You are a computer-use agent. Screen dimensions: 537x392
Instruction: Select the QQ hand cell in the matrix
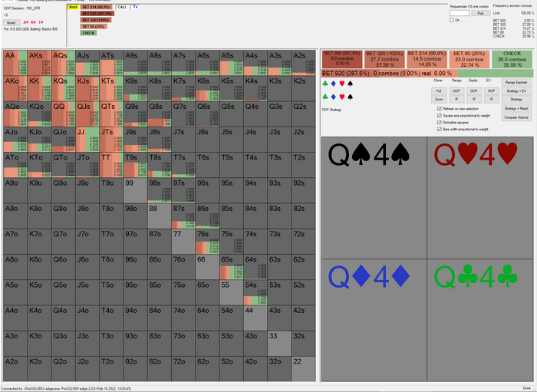(x=64, y=114)
